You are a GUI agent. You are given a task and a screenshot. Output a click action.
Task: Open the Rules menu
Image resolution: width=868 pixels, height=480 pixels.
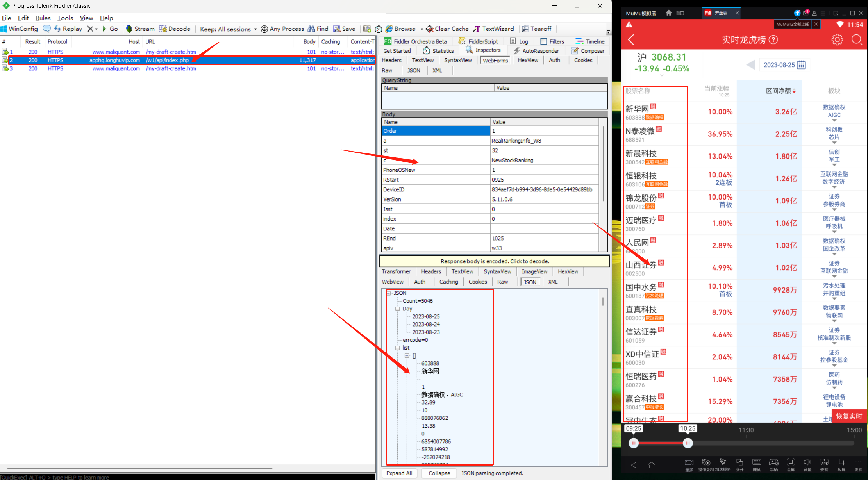43,18
